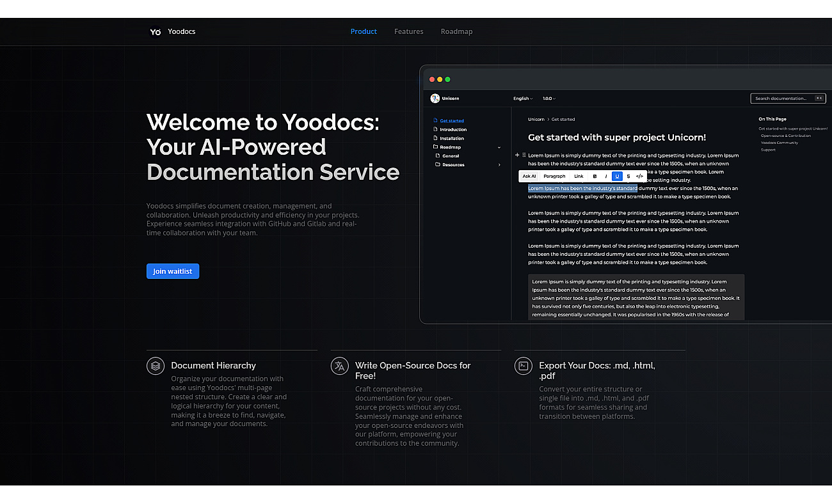Collapse the Roadmap folder chevron
The height and width of the screenshot is (504, 832).
(x=499, y=148)
